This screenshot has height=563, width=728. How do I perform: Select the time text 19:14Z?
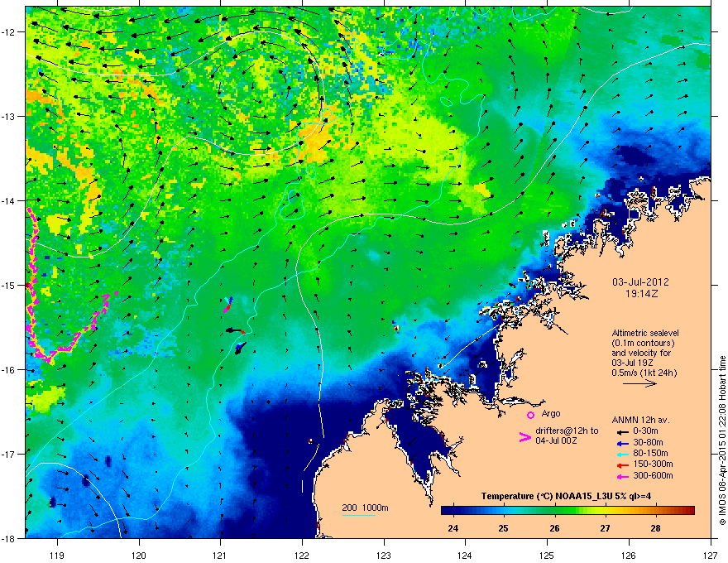641,294
